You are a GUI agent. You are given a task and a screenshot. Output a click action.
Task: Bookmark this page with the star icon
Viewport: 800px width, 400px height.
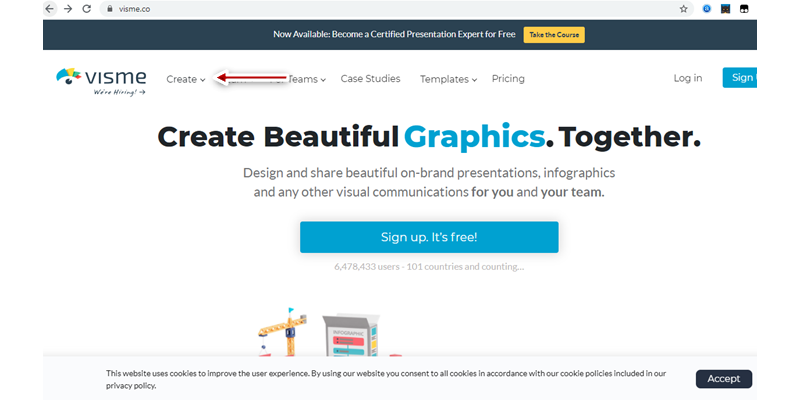[x=684, y=8]
